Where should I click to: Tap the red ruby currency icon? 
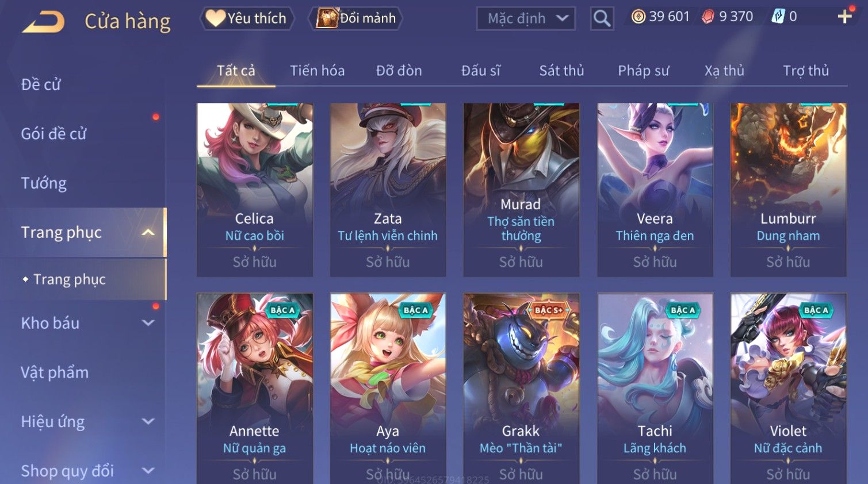coord(708,17)
